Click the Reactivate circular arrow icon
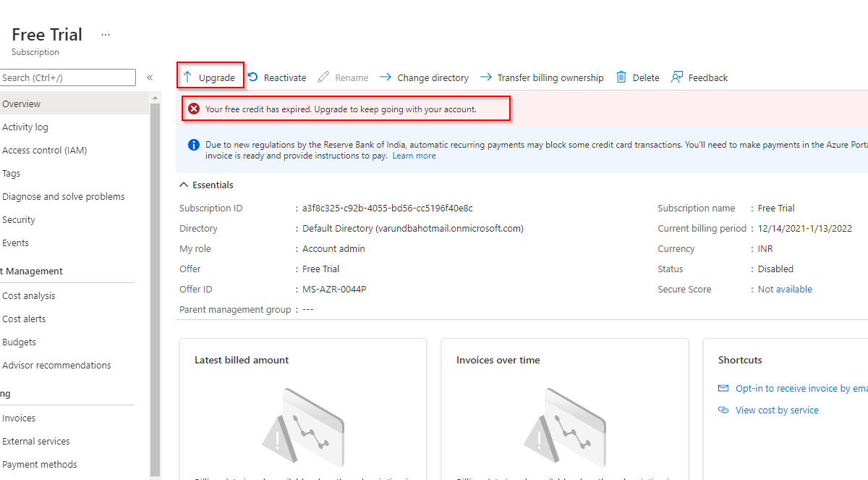This screenshot has height=480, width=868. (x=252, y=77)
